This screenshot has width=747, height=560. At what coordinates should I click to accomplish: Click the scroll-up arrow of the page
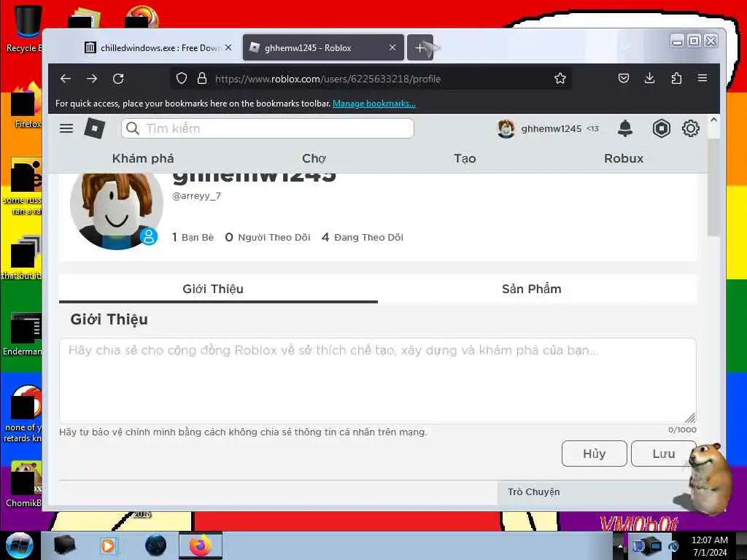coord(713,120)
